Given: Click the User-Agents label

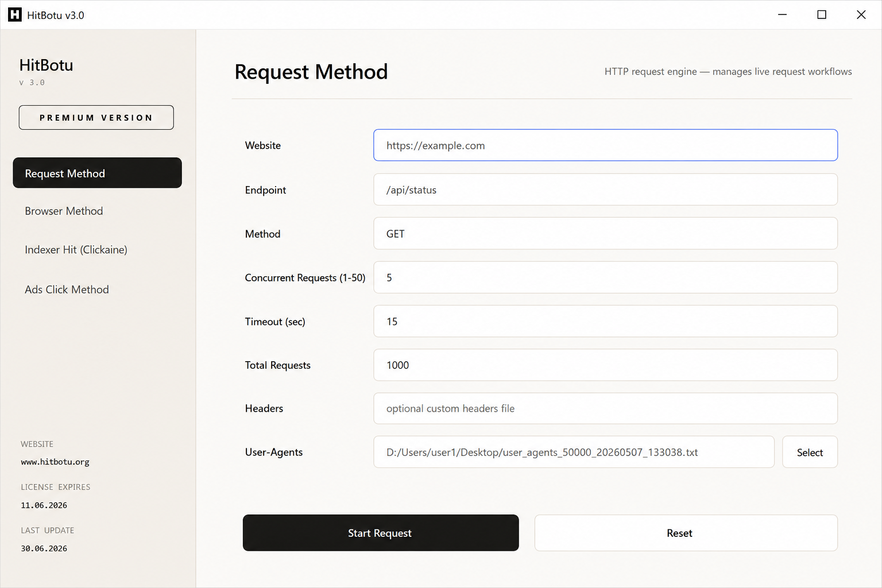Looking at the screenshot, I should point(274,452).
